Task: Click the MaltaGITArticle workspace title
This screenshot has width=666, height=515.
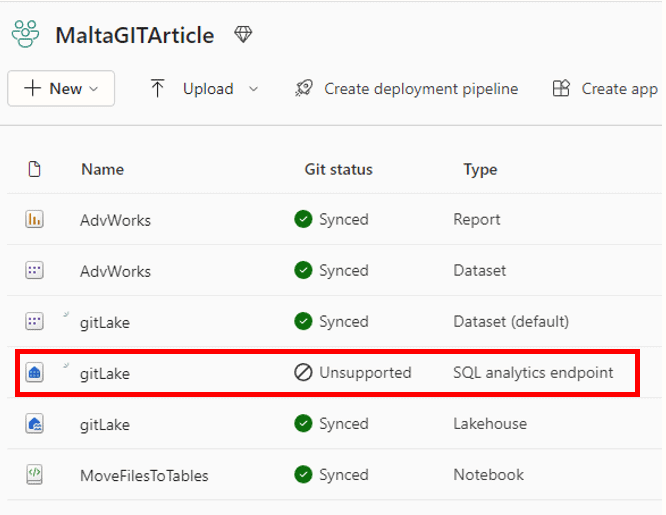Action: [x=135, y=35]
